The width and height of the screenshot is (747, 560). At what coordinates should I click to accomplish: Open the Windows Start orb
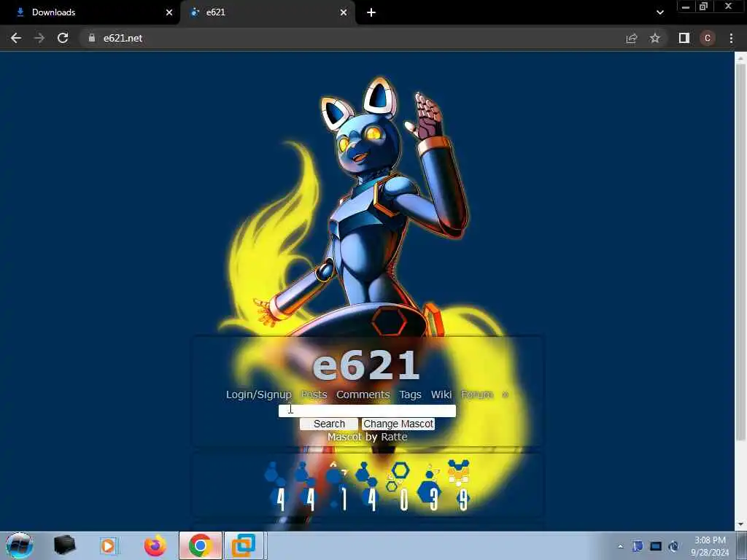click(19, 545)
